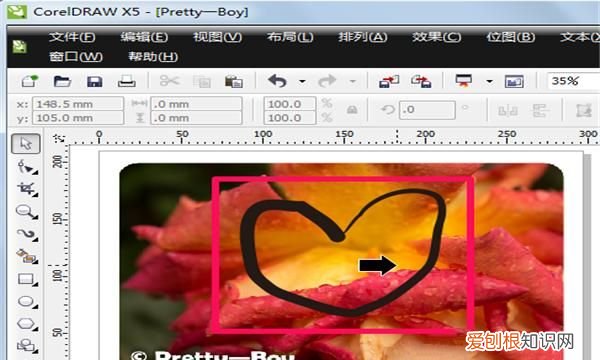Click the y position field 105.0 mm
The width and height of the screenshot is (600, 360).
(78, 117)
